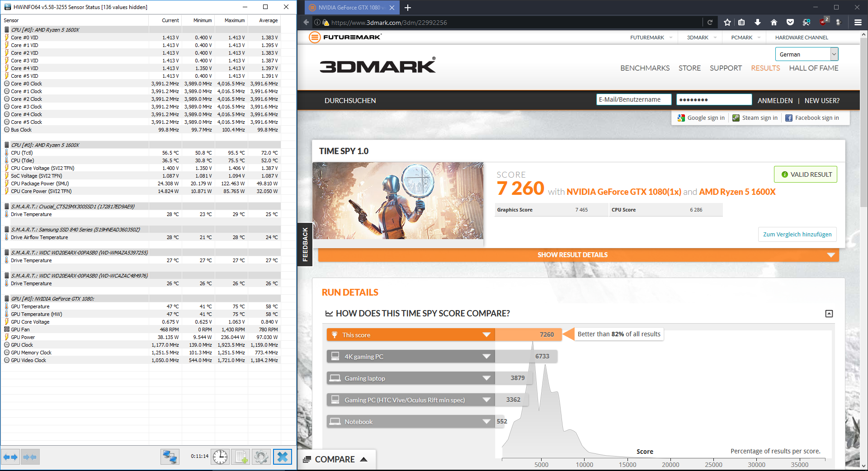Viewport: 868px width, 471px height.
Task: Open SUPPORT menu item
Action: (726, 68)
